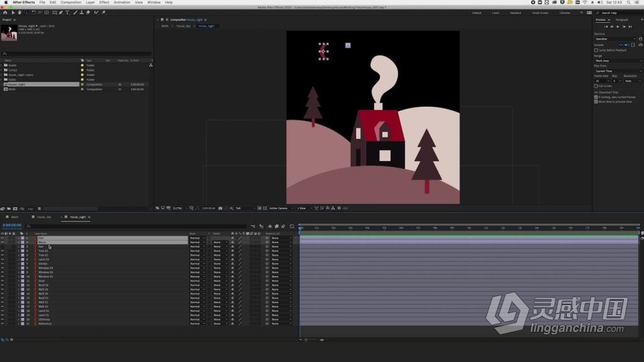The height and width of the screenshot is (362, 644).
Task: Click the Smoke layer label color swatch
Action: click(23, 263)
